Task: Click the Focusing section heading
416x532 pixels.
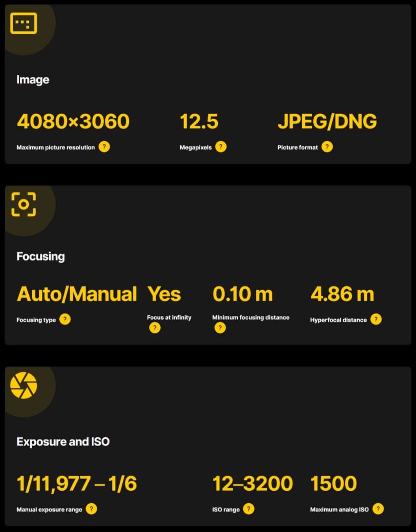Action: coord(41,256)
